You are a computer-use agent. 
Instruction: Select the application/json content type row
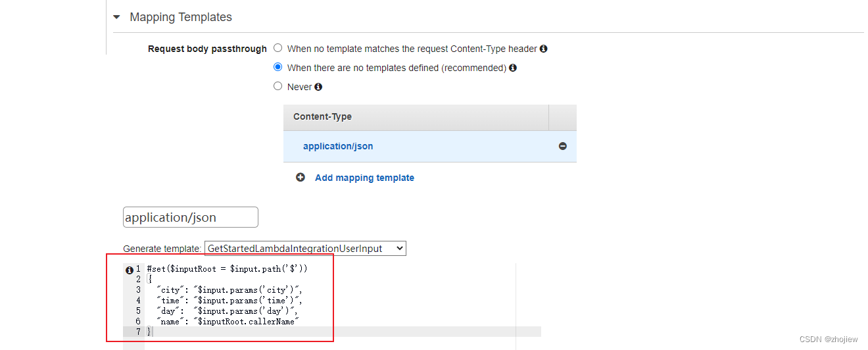(x=430, y=146)
